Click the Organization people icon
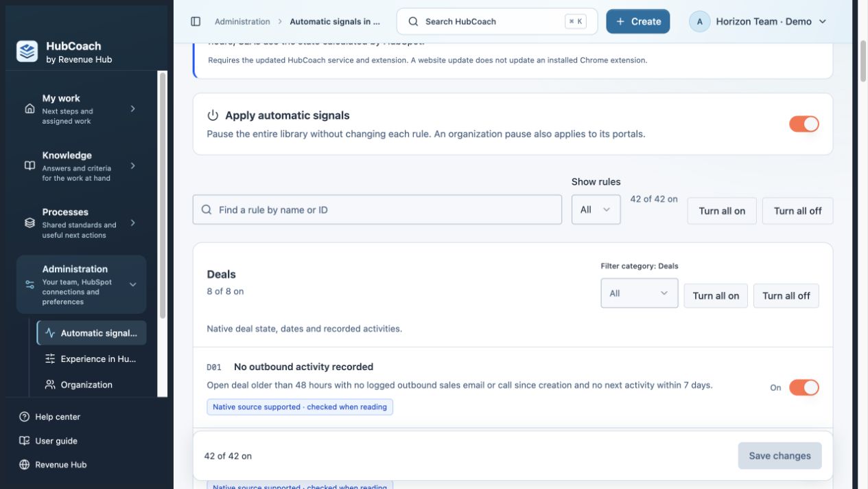Screen dimensions: 868x489 coord(50,385)
